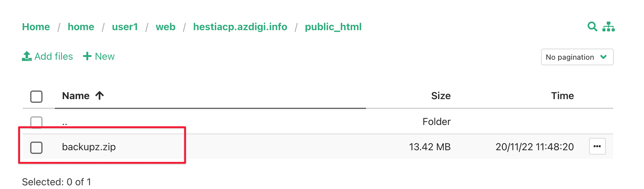Click the backupz.zip file name

point(89,147)
